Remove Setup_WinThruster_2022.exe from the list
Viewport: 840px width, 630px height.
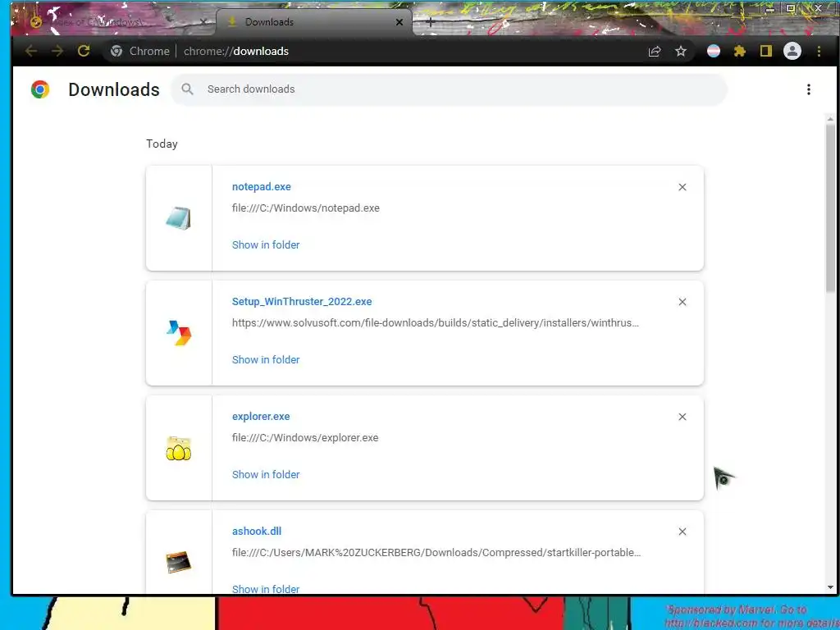[682, 302]
